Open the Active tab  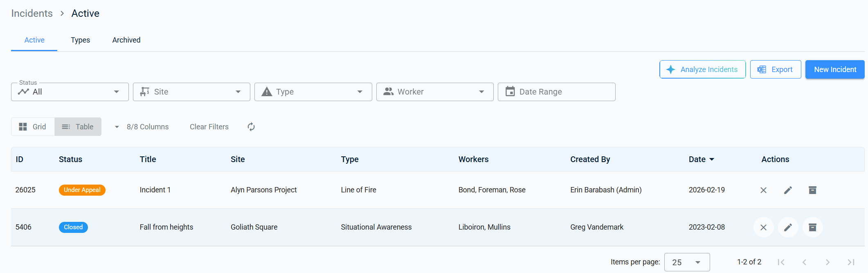pyautogui.click(x=34, y=40)
